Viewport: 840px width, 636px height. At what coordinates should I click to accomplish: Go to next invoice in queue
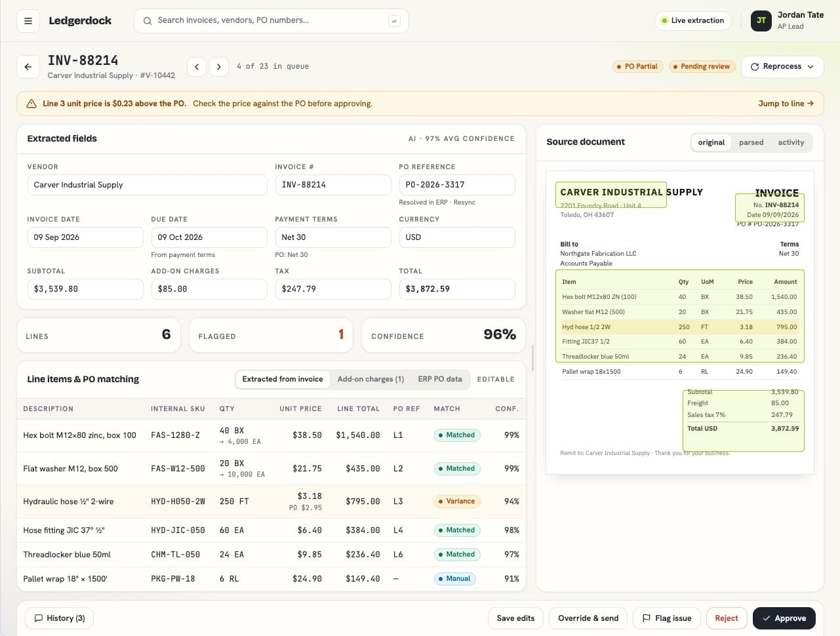(219, 66)
